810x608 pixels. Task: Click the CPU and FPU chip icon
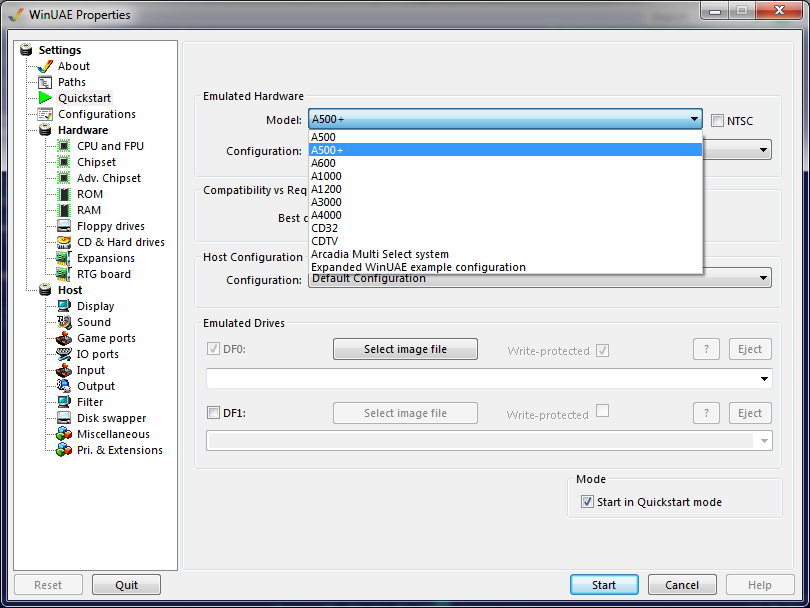pos(64,146)
